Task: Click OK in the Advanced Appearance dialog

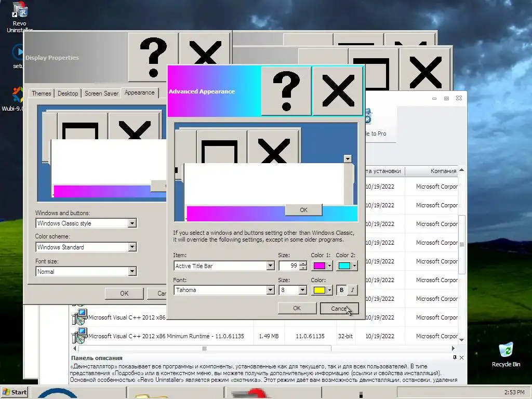Action: (297, 308)
